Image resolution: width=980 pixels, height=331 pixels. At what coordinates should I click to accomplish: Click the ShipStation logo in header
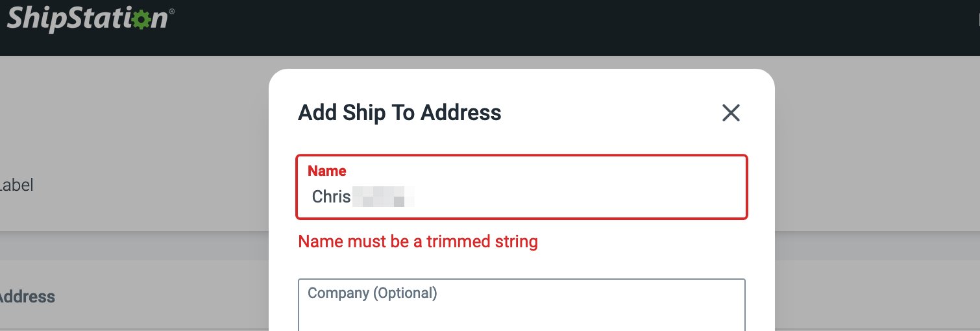tap(87, 18)
